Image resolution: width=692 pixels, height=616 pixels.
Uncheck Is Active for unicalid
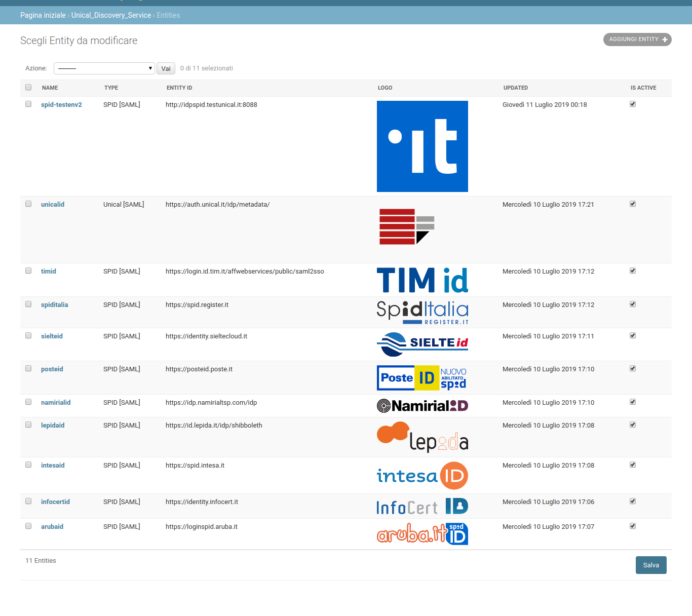click(633, 204)
